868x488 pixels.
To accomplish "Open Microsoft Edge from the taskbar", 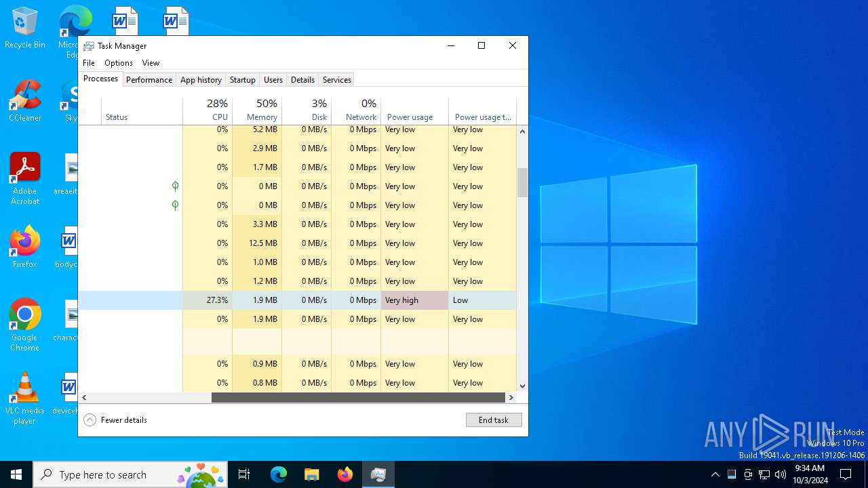I will [279, 474].
